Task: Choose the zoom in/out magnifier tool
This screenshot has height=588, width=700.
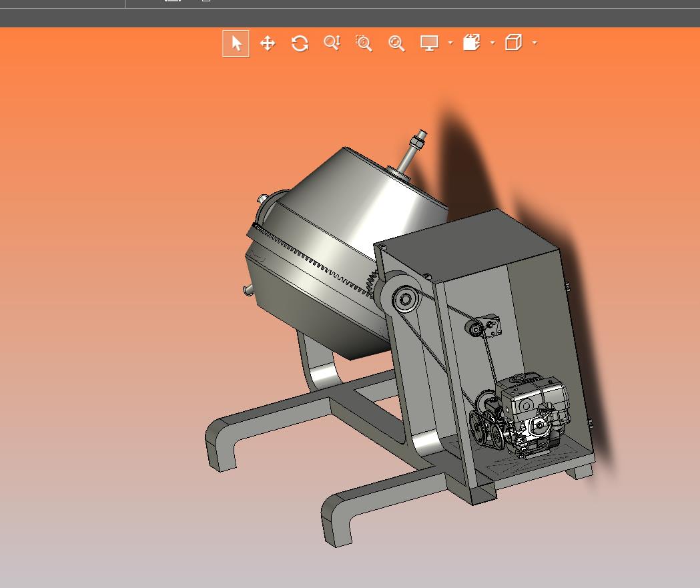Action: (x=332, y=43)
